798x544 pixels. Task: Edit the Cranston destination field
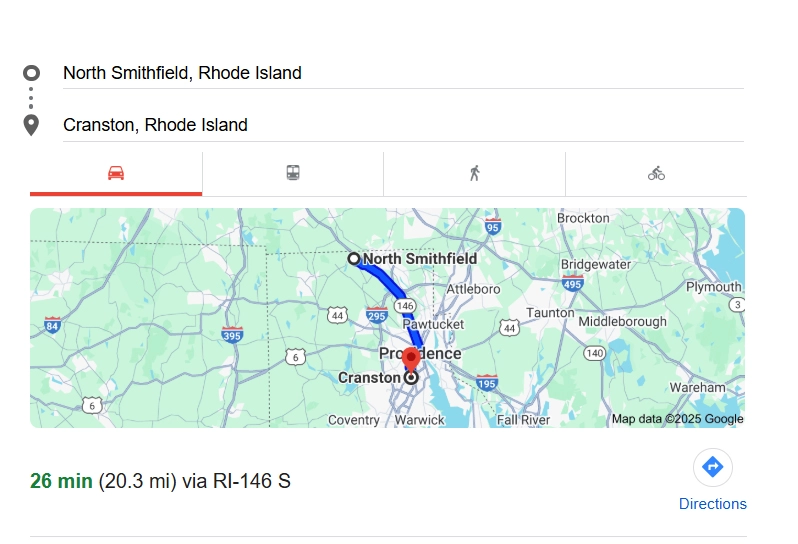pyautogui.click(x=400, y=125)
